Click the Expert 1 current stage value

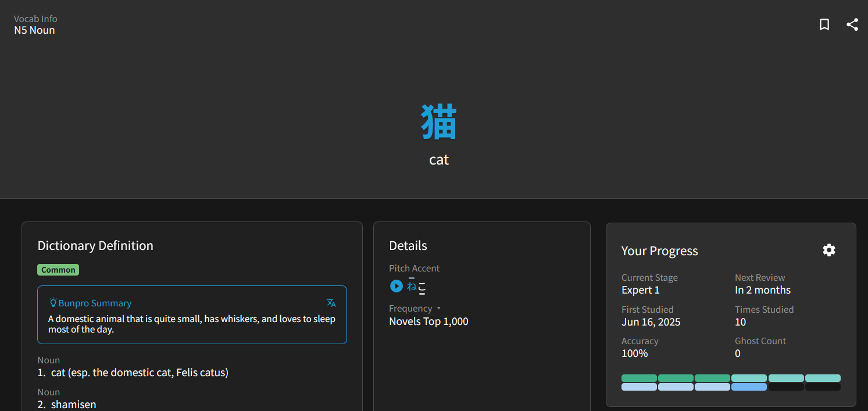[640, 290]
